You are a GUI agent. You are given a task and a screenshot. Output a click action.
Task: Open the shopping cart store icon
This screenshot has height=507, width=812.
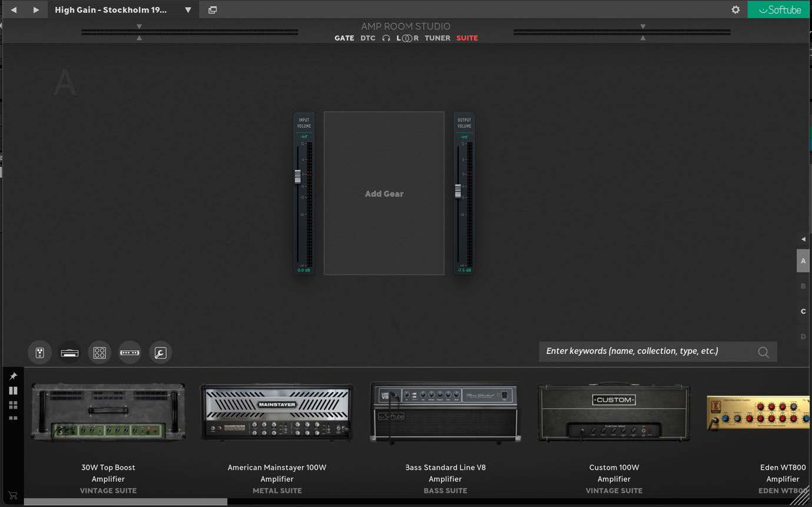pos(13,495)
